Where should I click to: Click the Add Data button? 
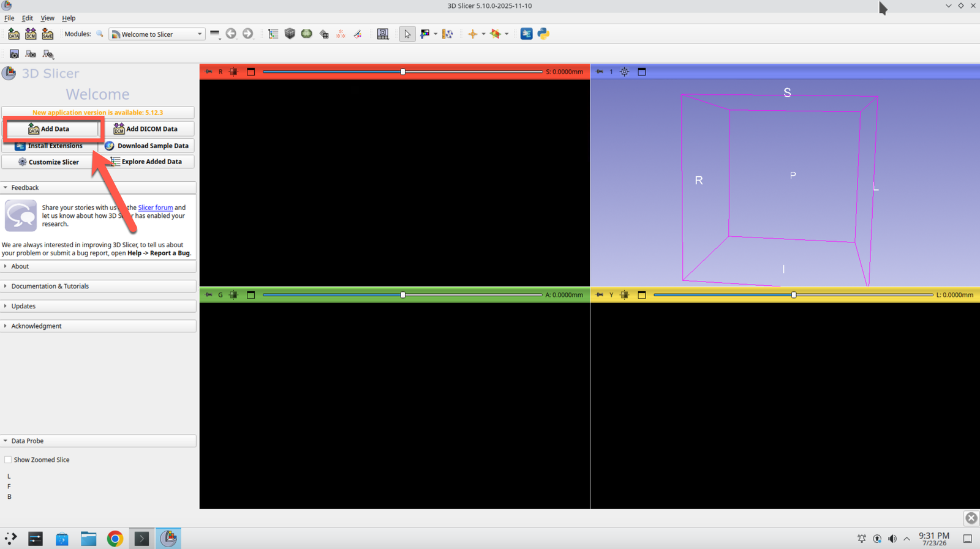click(50, 129)
